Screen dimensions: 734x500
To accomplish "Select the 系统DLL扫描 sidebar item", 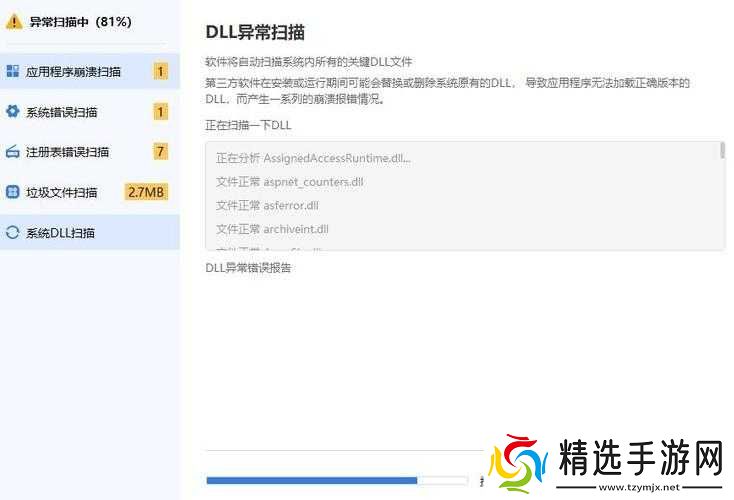I will (90, 232).
